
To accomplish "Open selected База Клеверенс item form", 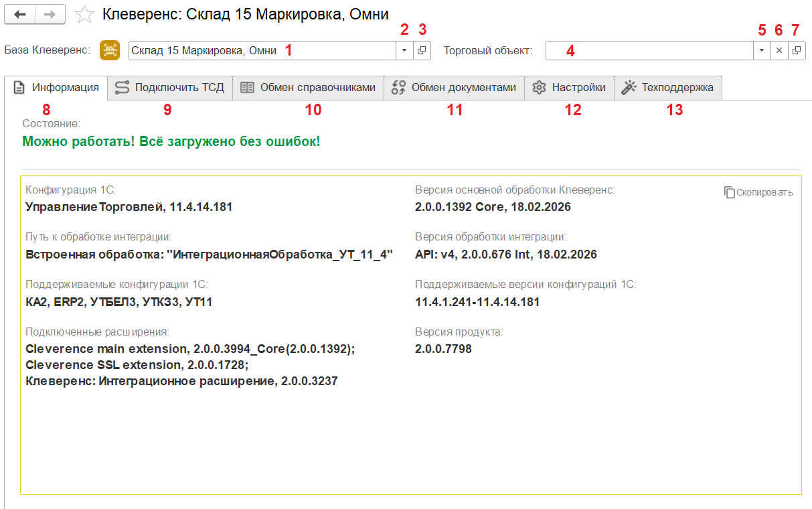I will point(422,50).
